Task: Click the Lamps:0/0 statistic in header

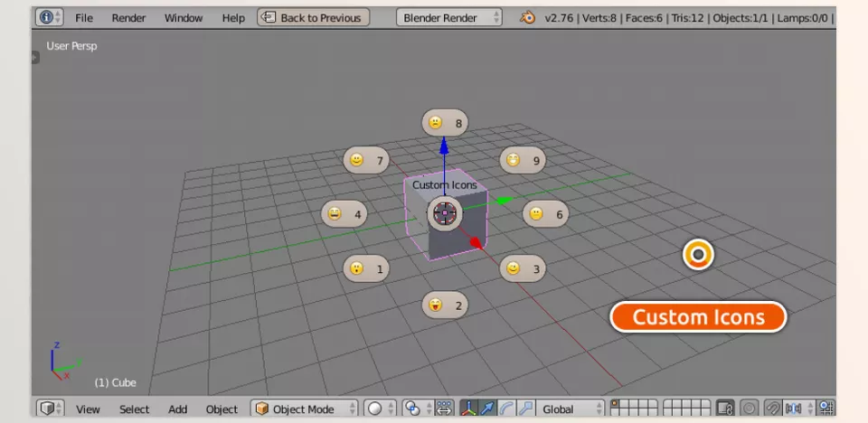Action: (x=802, y=18)
